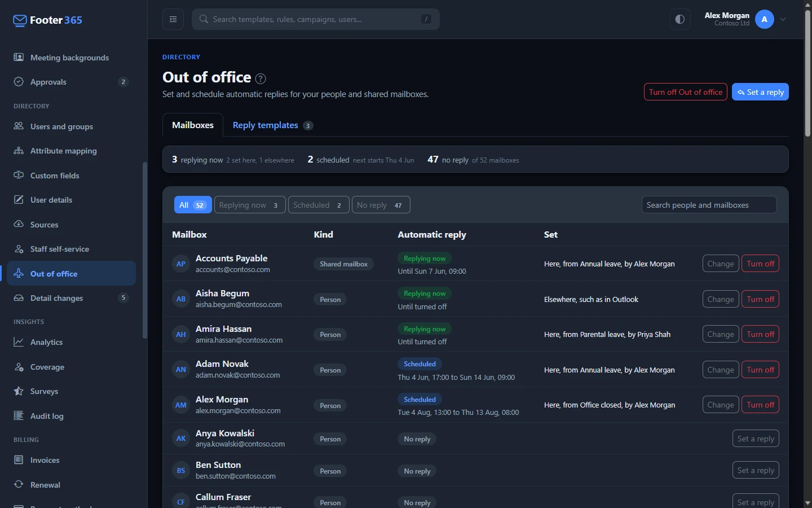This screenshot has width=812, height=508.
Task: Click 'Thu 4 Jun, 17:00 to Sun 14 Jun, 09:00'
Action: click(456, 377)
